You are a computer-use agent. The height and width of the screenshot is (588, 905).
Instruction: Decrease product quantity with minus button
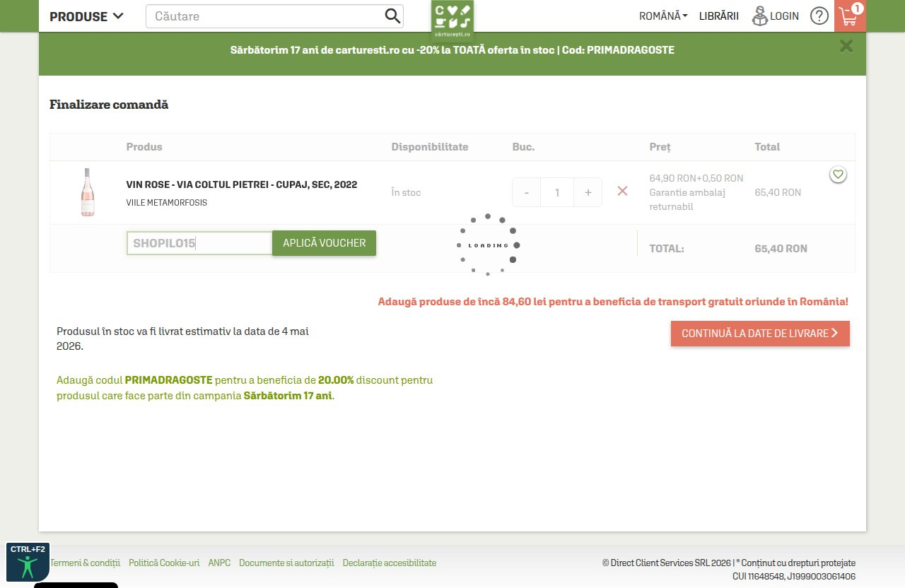[x=527, y=192]
